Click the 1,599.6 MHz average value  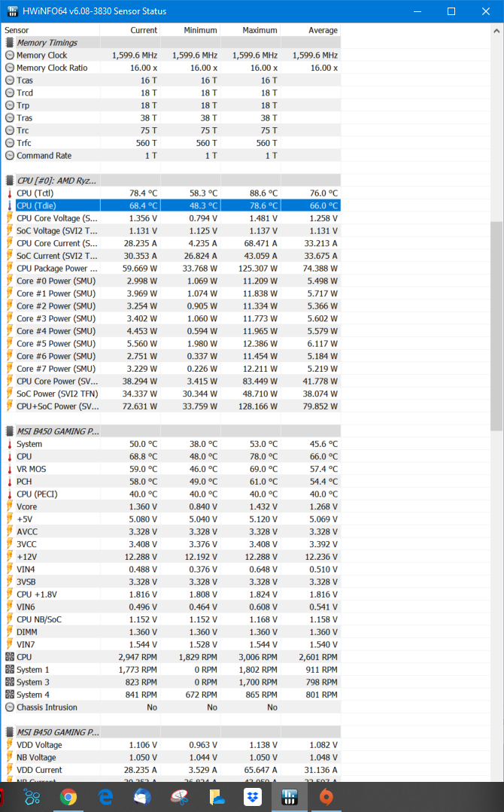(x=314, y=55)
